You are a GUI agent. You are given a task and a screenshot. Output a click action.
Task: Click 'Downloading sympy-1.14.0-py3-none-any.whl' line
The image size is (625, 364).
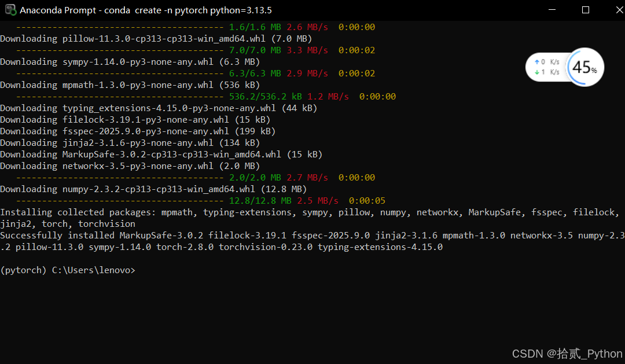[x=130, y=62]
